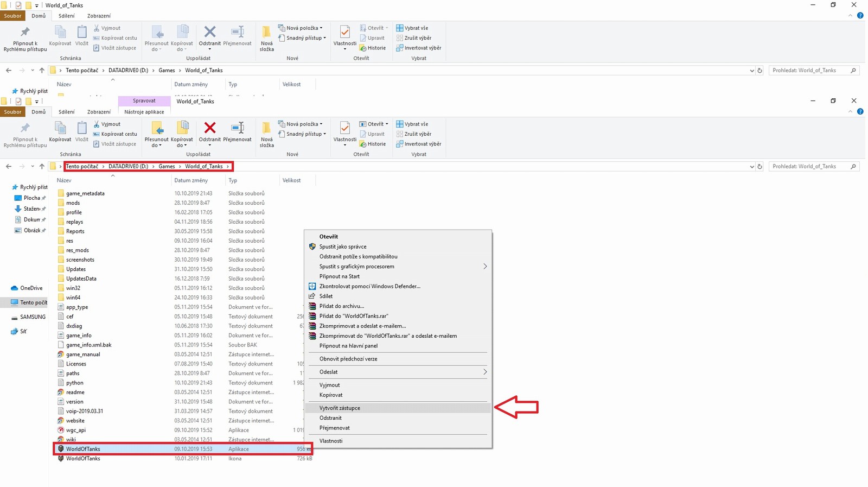Click Vlastnosti at bottom of context menu
This screenshot has height=487, width=868.
click(331, 441)
